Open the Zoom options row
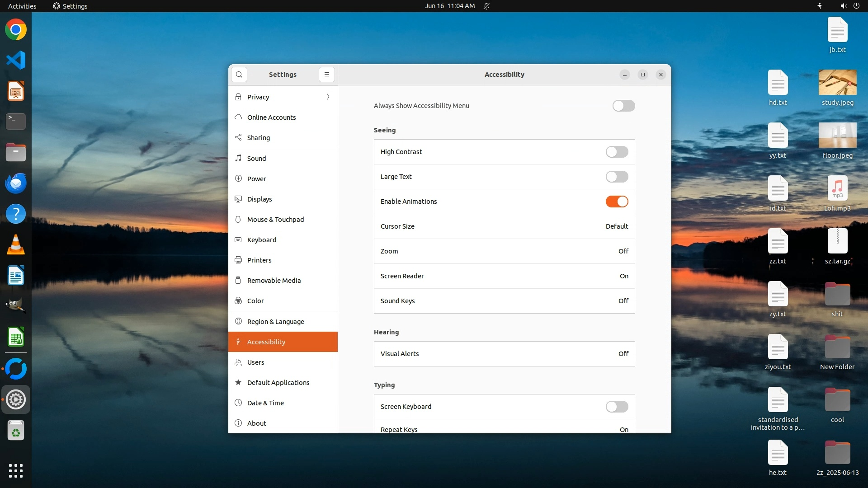 504,251
